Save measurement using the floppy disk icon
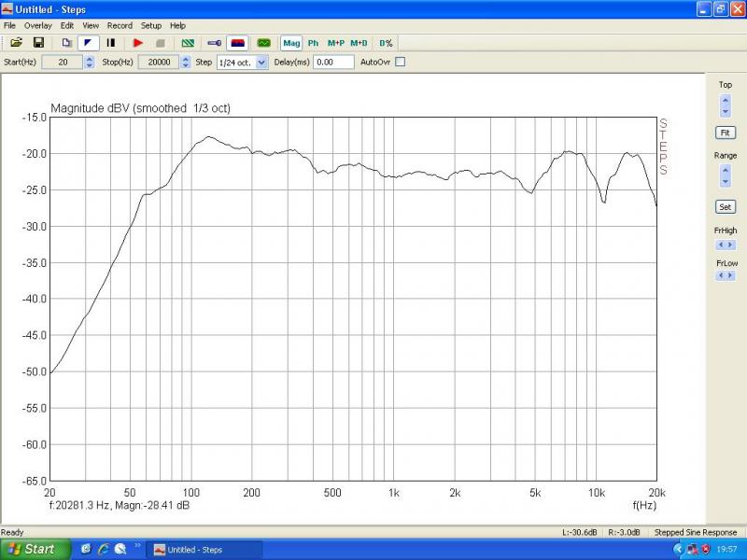Screen dimensions: 747x560 coord(38,43)
